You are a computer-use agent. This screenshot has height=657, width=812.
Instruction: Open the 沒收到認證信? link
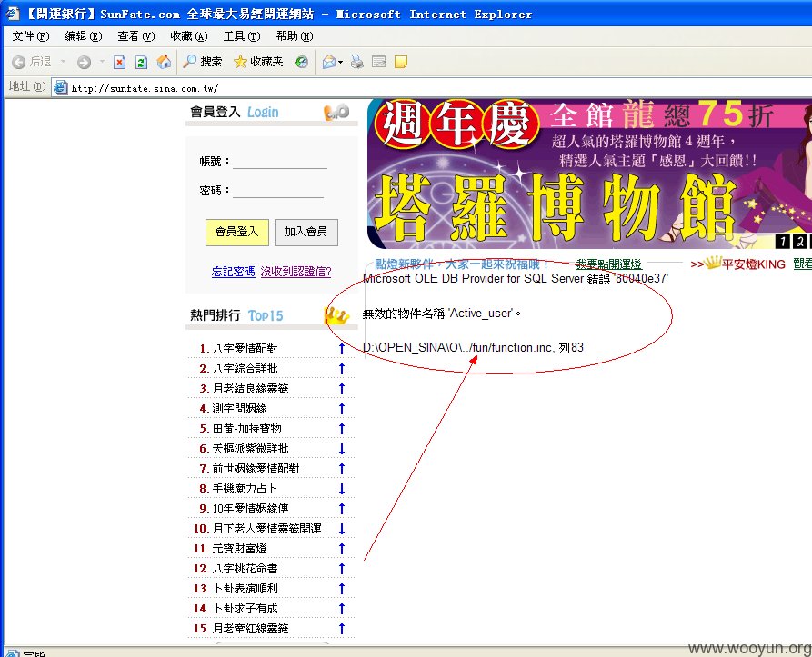pyautogui.click(x=296, y=272)
